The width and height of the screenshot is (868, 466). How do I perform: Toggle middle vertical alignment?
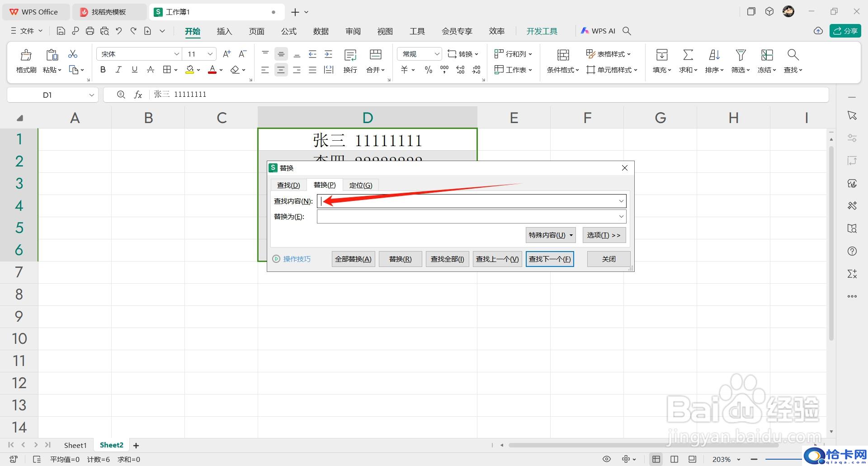(x=281, y=54)
